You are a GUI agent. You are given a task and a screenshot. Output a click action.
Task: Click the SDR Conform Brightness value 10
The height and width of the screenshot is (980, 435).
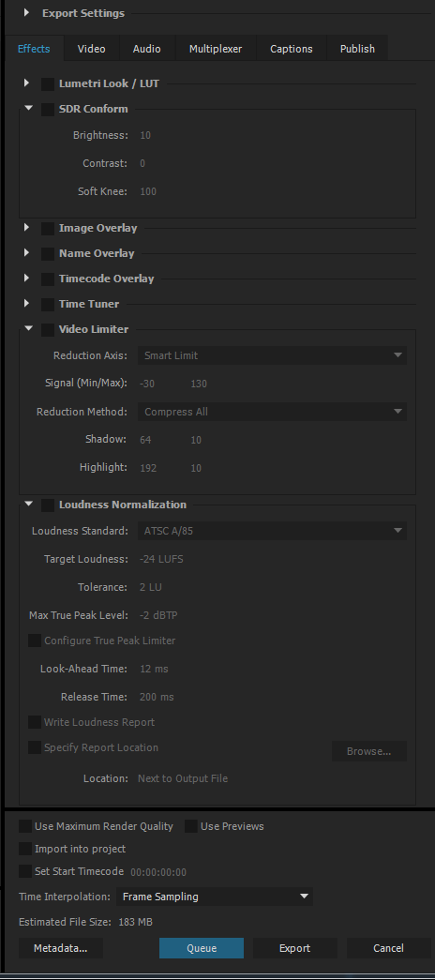pyautogui.click(x=145, y=135)
